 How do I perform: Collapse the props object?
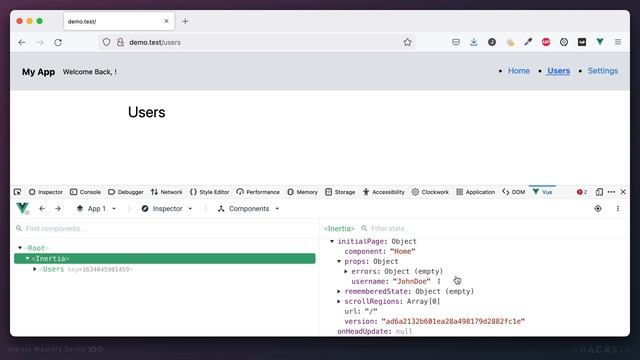click(339, 261)
